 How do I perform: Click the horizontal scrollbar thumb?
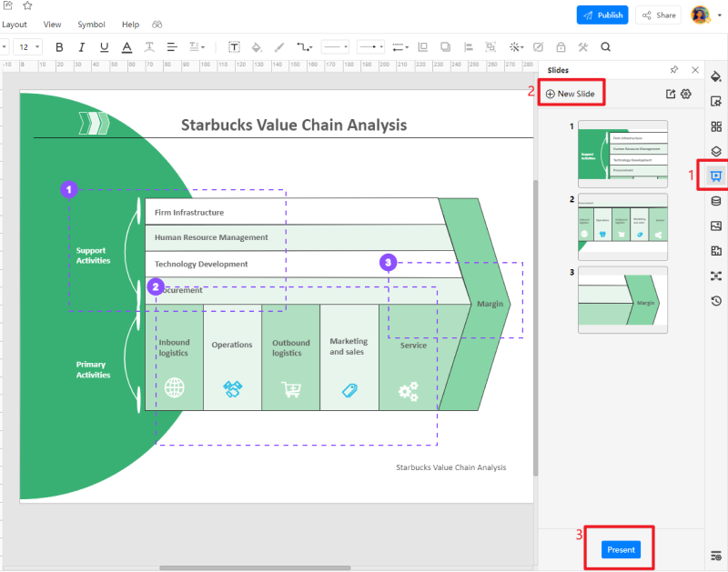click(x=255, y=567)
